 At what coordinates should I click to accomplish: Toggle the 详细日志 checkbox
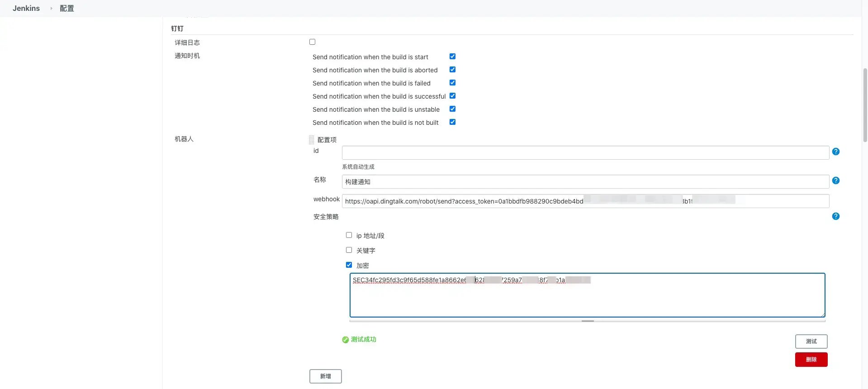[312, 42]
